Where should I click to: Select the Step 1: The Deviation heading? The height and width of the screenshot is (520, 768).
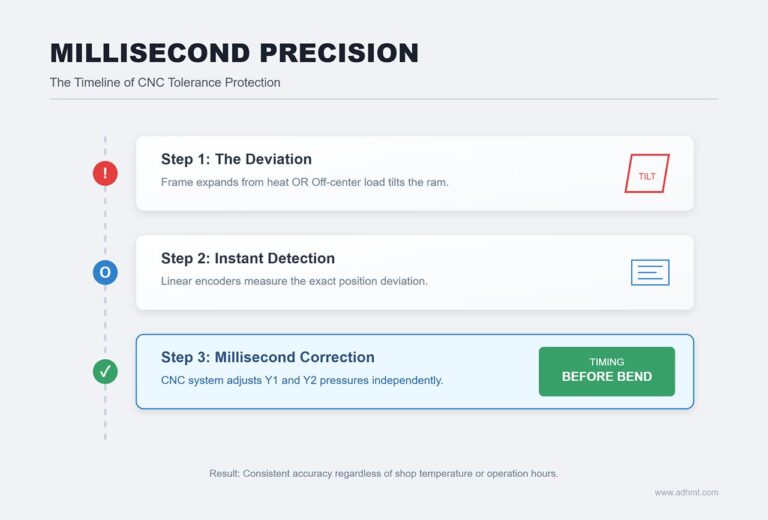(x=236, y=159)
